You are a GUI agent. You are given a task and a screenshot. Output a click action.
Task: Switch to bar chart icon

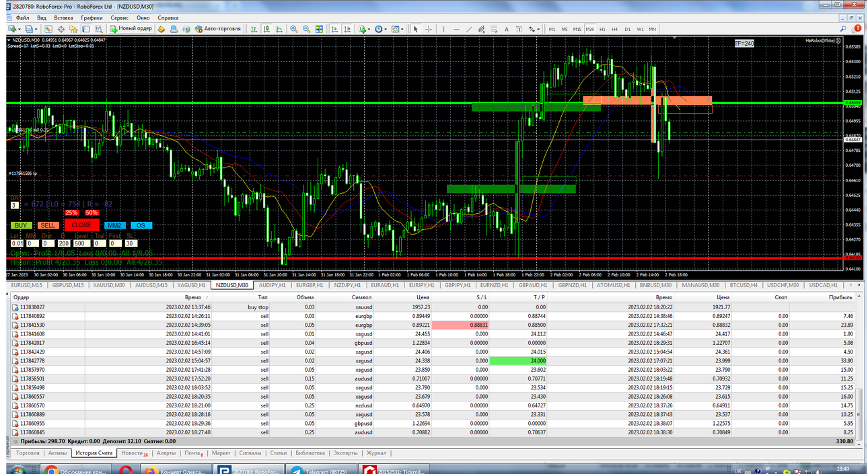point(253,29)
